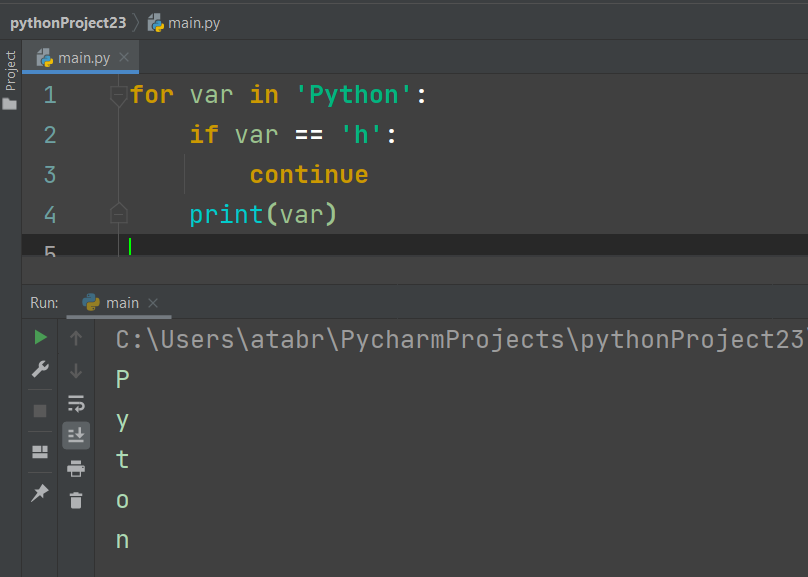Clear console output with trash icon
This screenshot has height=577, width=808.
click(76, 500)
